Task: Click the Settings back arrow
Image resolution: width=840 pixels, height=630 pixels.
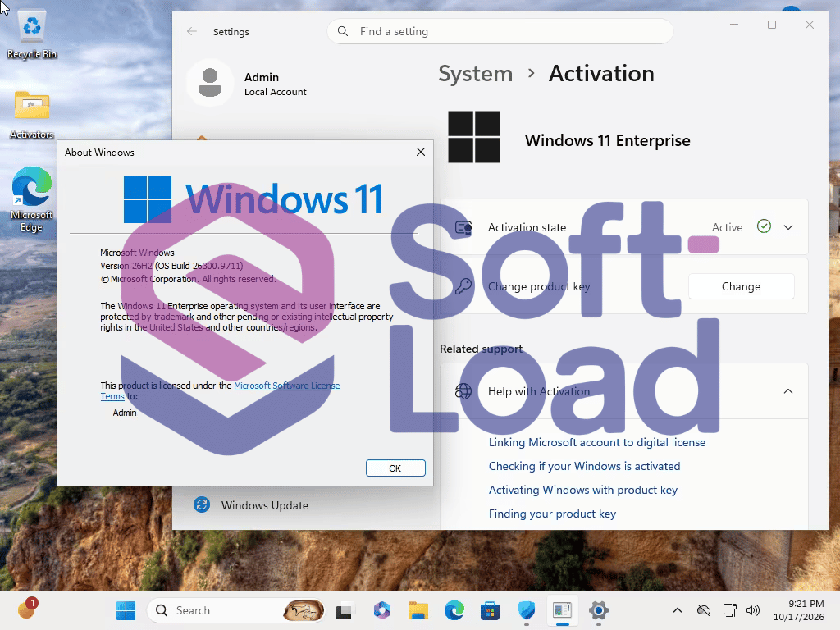Action: (192, 32)
